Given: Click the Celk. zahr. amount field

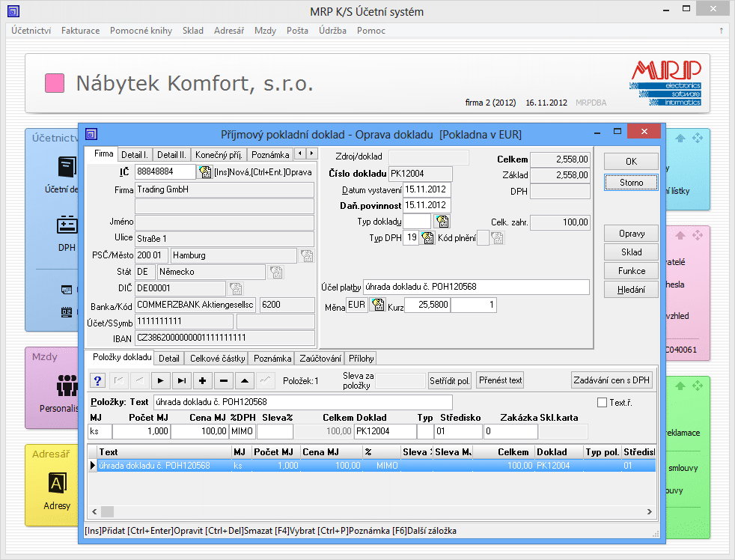Looking at the screenshot, I should click(560, 222).
